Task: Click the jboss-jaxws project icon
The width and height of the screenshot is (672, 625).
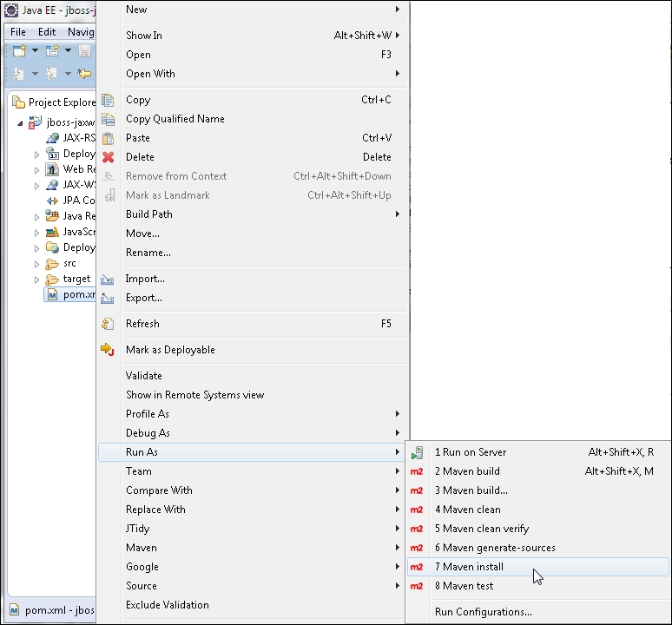Action: [35, 122]
